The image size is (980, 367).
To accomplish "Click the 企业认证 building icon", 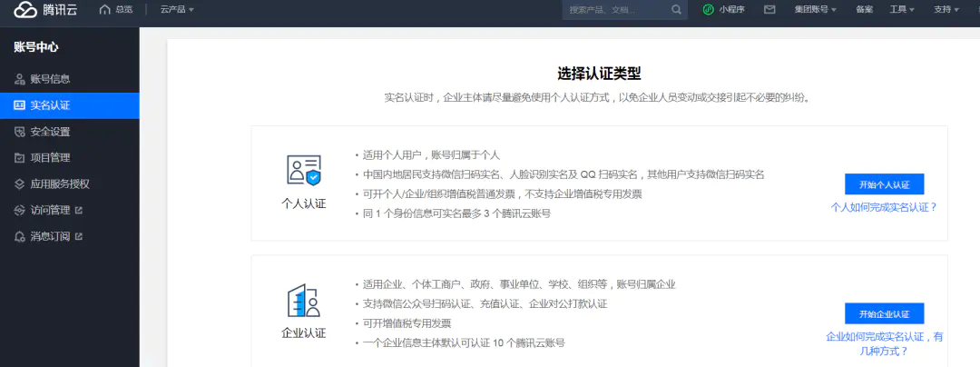I will pos(304,300).
